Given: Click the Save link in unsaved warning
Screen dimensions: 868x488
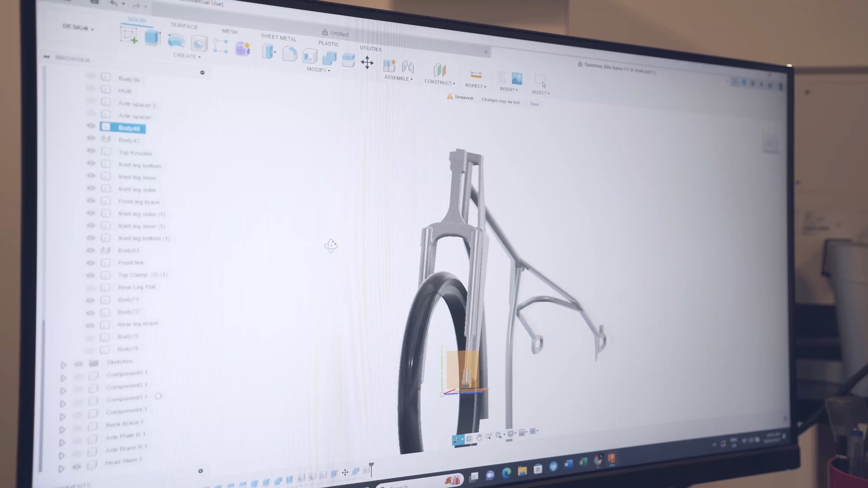Looking at the screenshot, I should [534, 104].
